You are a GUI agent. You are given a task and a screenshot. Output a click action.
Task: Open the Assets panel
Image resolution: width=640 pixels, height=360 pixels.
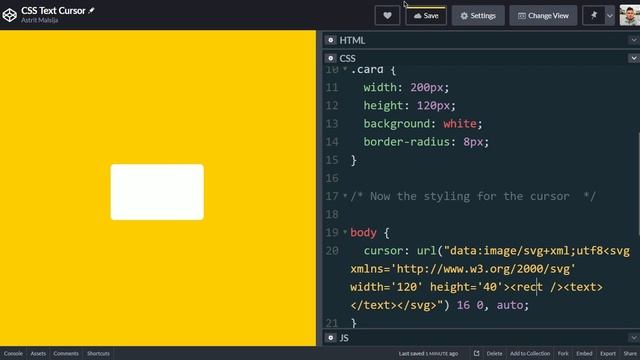click(38, 353)
